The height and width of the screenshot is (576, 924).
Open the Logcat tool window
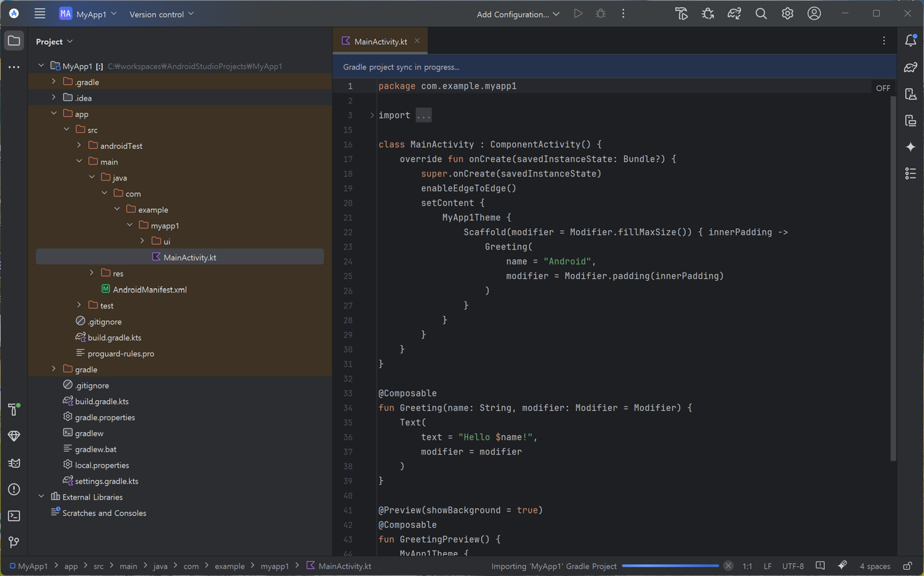(x=14, y=463)
